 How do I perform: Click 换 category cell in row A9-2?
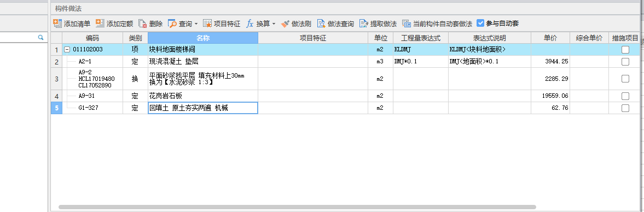[x=135, y=79]
